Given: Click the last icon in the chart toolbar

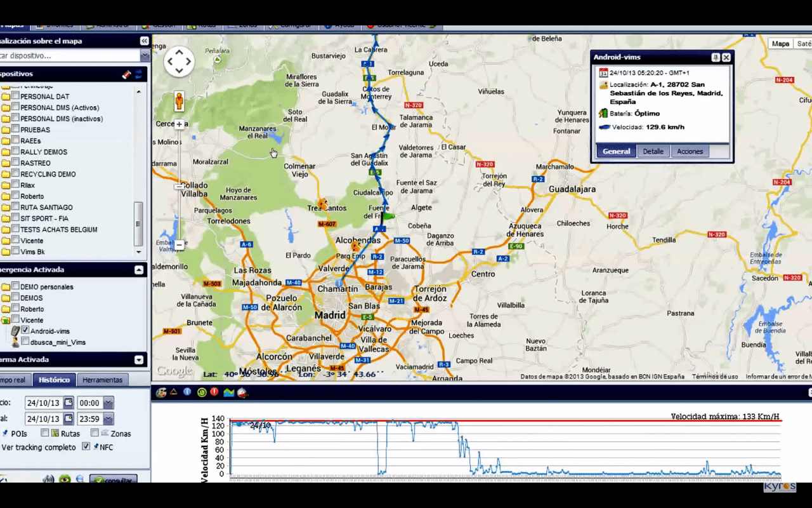Looking at the screenshot, I should (x=242, y=392).
